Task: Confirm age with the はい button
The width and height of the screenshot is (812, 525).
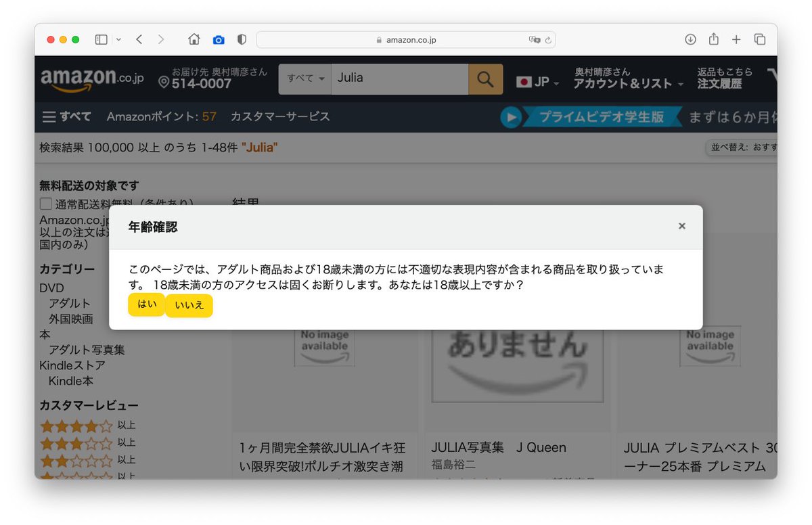Action: click(146, 304)
